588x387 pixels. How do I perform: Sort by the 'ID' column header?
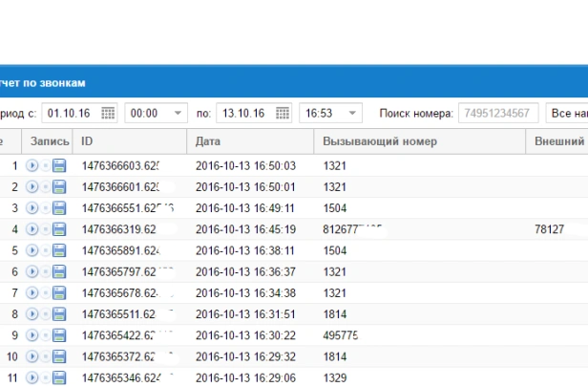130,141
